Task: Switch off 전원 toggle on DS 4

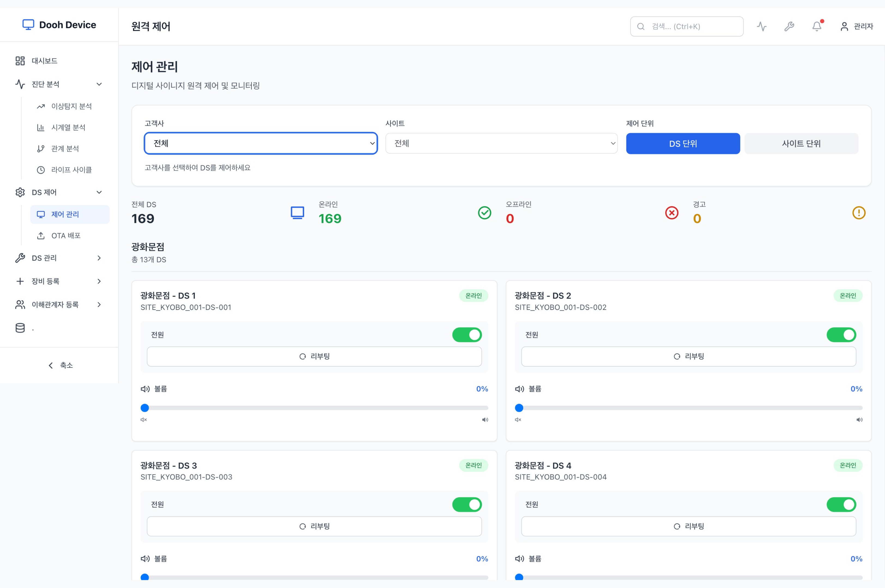Action: 841,505
